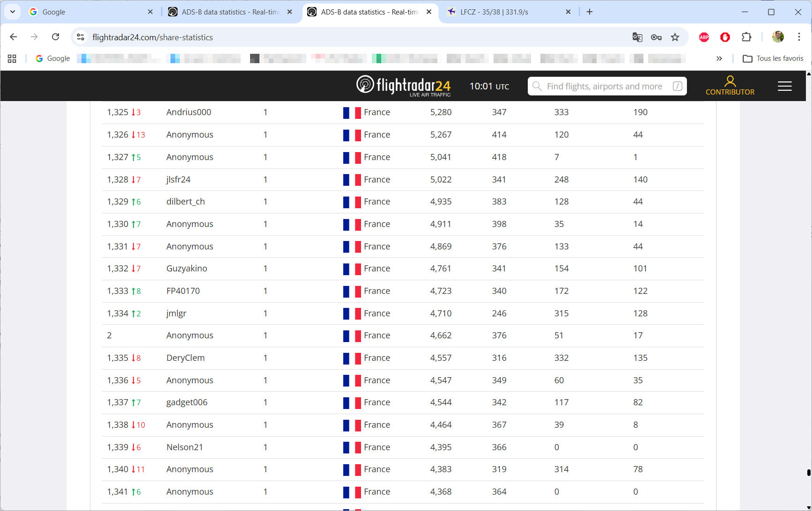Select user jlsfr24 in the table

178,180
